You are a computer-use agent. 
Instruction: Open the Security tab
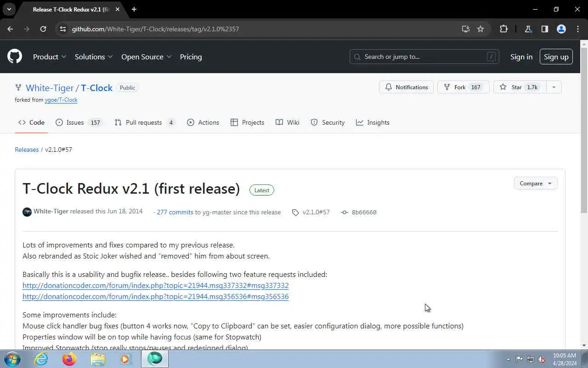tap(328, 122)
